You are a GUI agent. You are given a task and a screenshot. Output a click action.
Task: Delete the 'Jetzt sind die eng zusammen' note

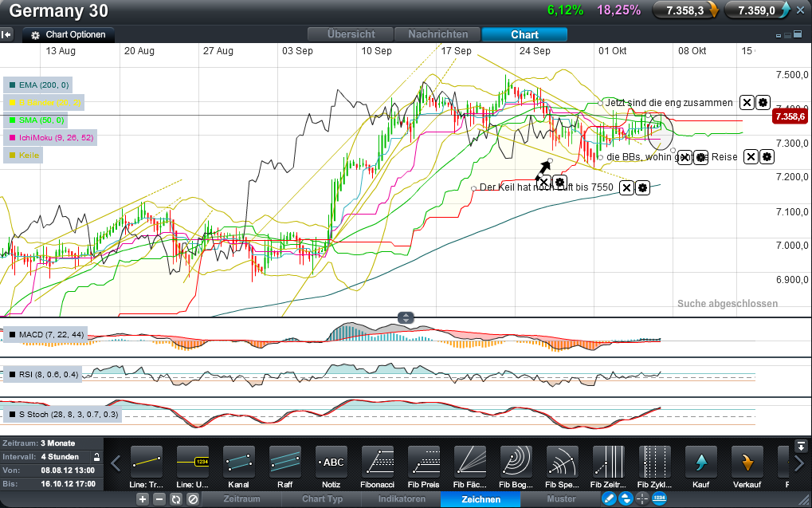[x=746, y=103]
